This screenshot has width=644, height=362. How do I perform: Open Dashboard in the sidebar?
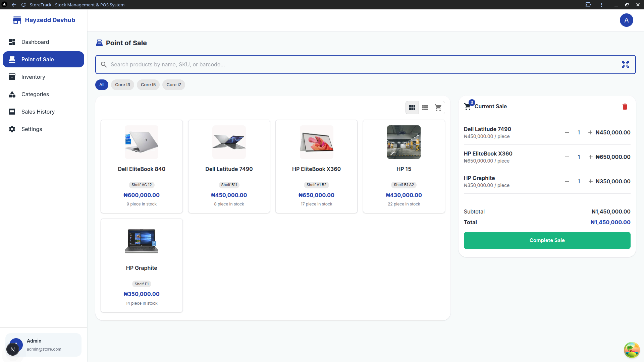pyautogui.click(x=43, y=42)
